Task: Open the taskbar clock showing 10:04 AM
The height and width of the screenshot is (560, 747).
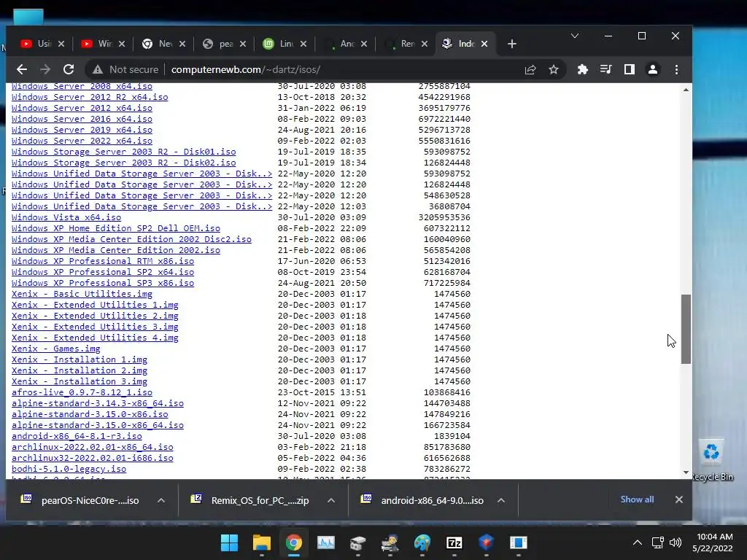Action: point(713,542)
